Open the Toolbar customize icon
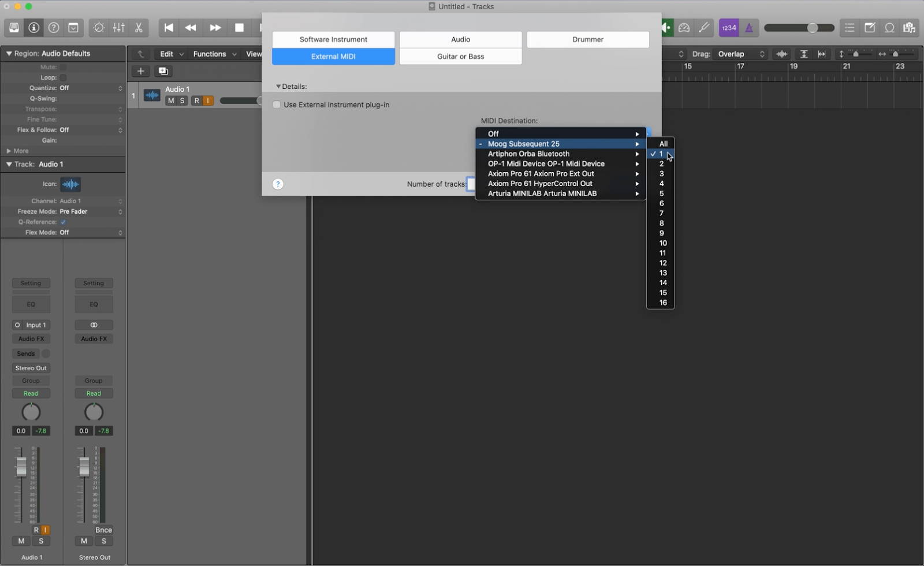This screenshot has width=924, height=566. [x=73, y=28]
